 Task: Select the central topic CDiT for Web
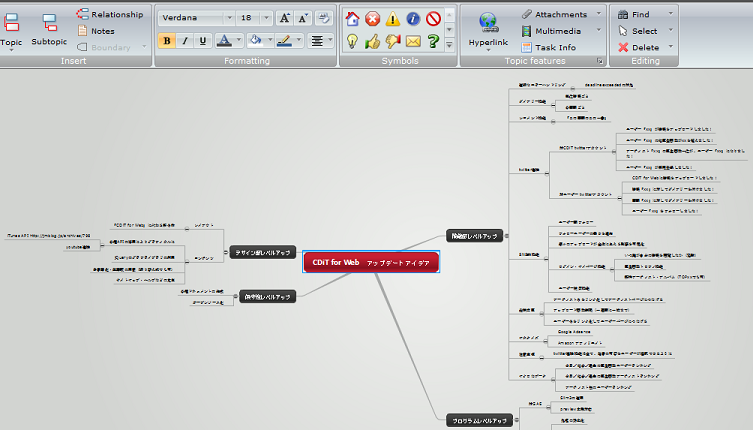coord(371,262)
